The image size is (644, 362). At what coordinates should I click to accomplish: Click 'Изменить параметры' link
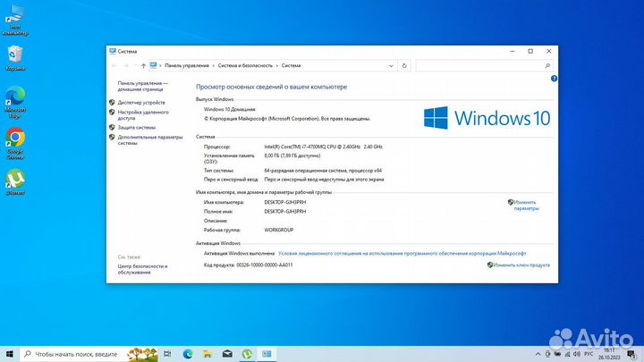[x=526, y=206]
